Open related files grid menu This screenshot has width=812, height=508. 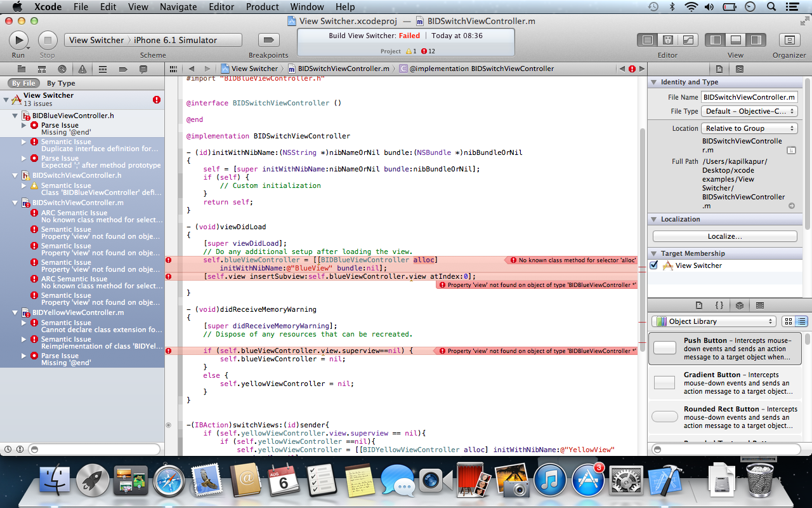(173, 69)
